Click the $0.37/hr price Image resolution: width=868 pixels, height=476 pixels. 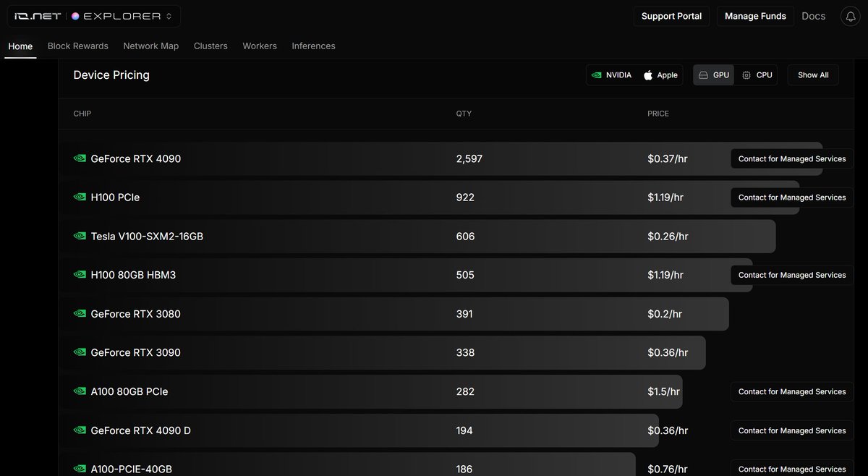pyautogui.click(x=668, y=158)
